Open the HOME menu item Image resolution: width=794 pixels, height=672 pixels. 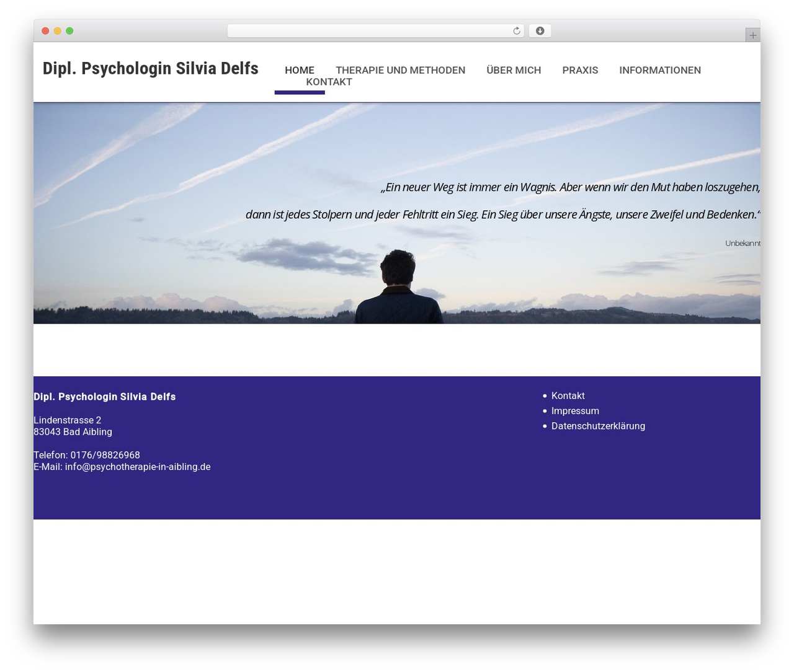[x=300, y=70]
